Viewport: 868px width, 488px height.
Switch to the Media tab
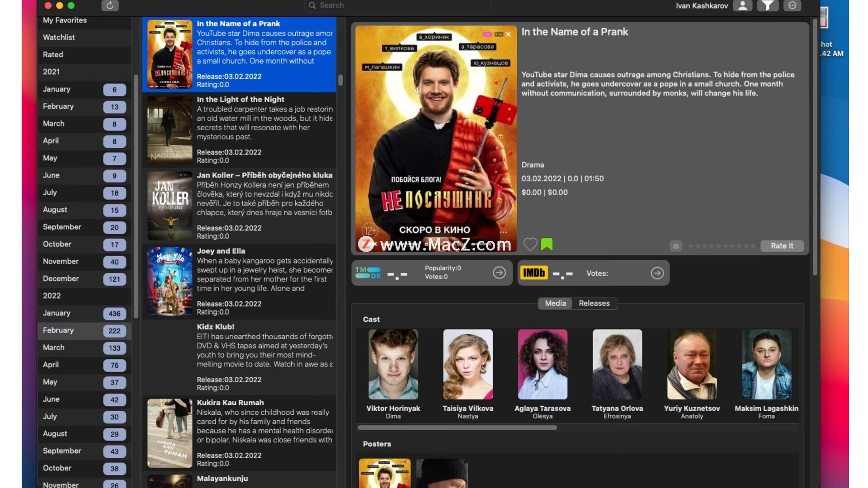tap(555, 303)
